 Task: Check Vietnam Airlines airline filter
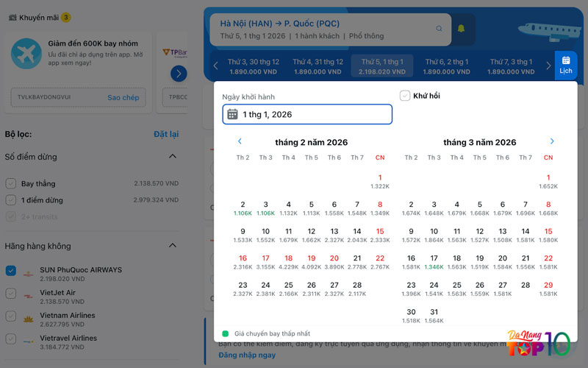pos(11,316)
